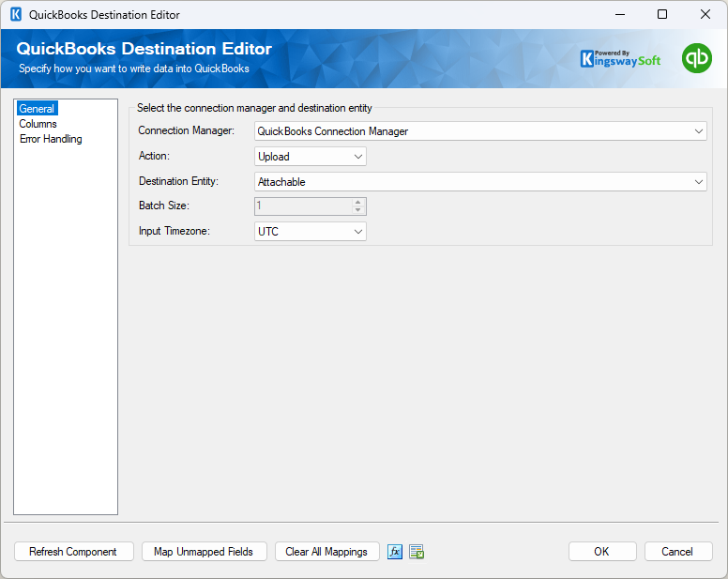Click the Destination Entity label

(178, 181)
